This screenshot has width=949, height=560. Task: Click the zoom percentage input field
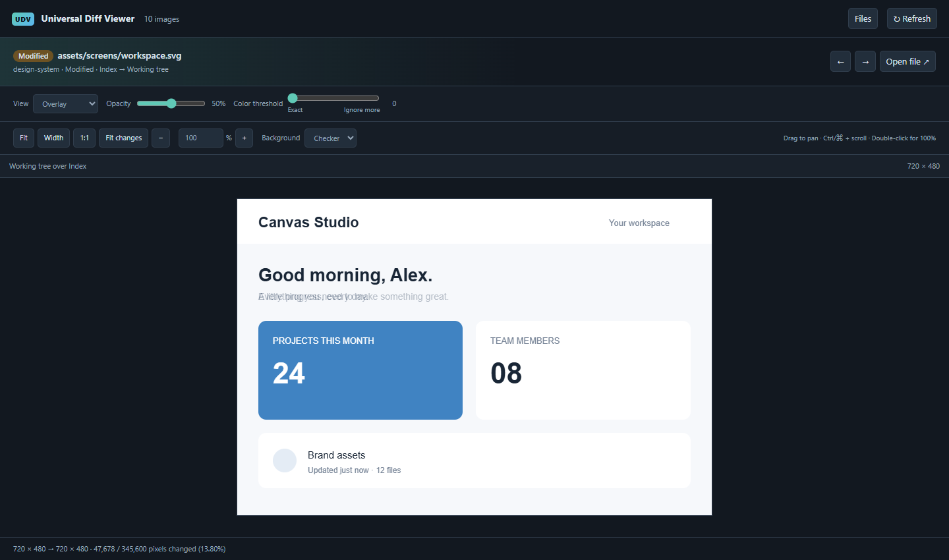click(x=201, y=138)
